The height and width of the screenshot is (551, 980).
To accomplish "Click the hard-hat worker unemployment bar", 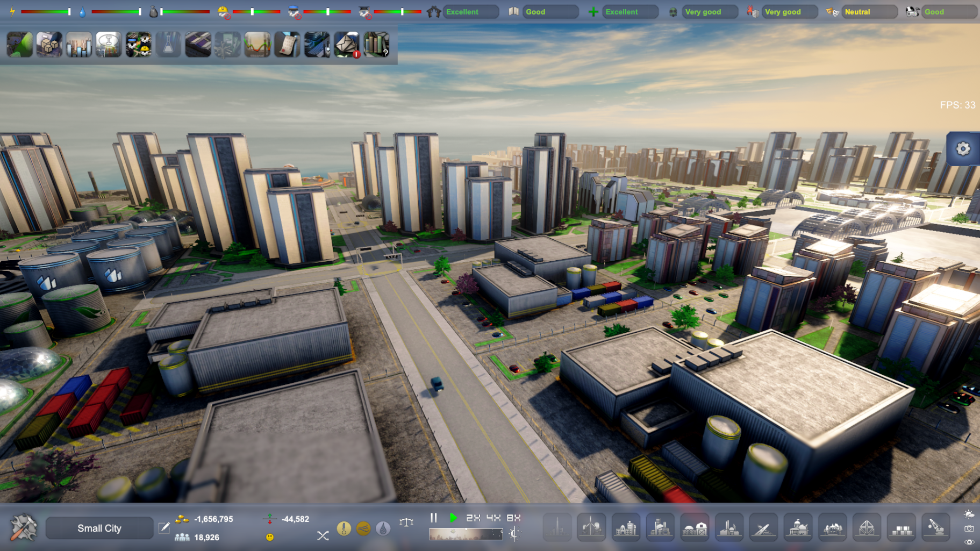I will [256, 11].
